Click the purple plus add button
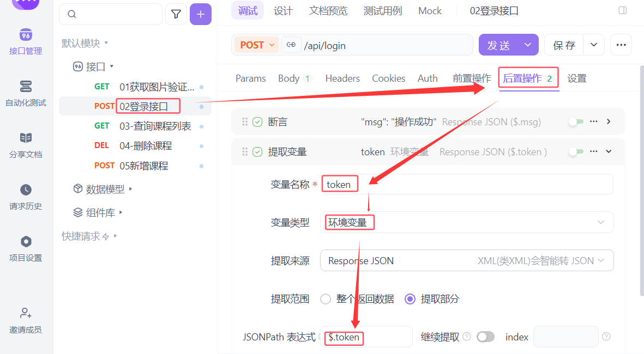The height and width of the screenshot is (354, 644). [x=201, y=14]
